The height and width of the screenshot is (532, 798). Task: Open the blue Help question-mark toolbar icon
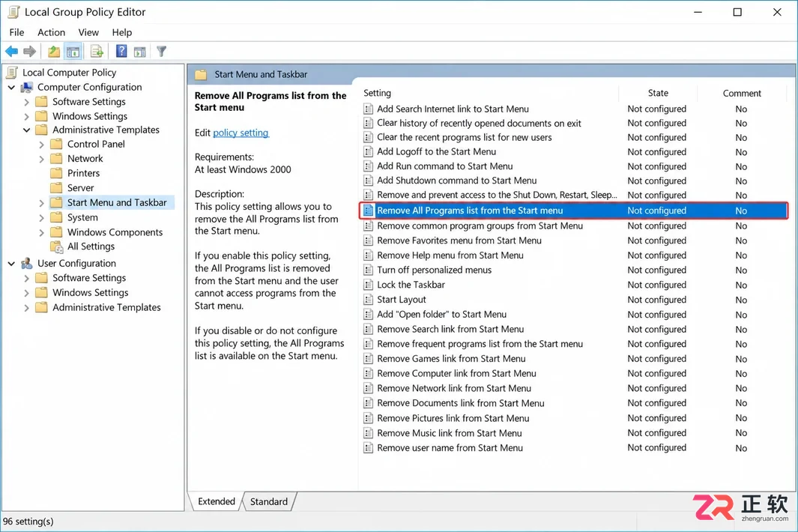point(121,52)
